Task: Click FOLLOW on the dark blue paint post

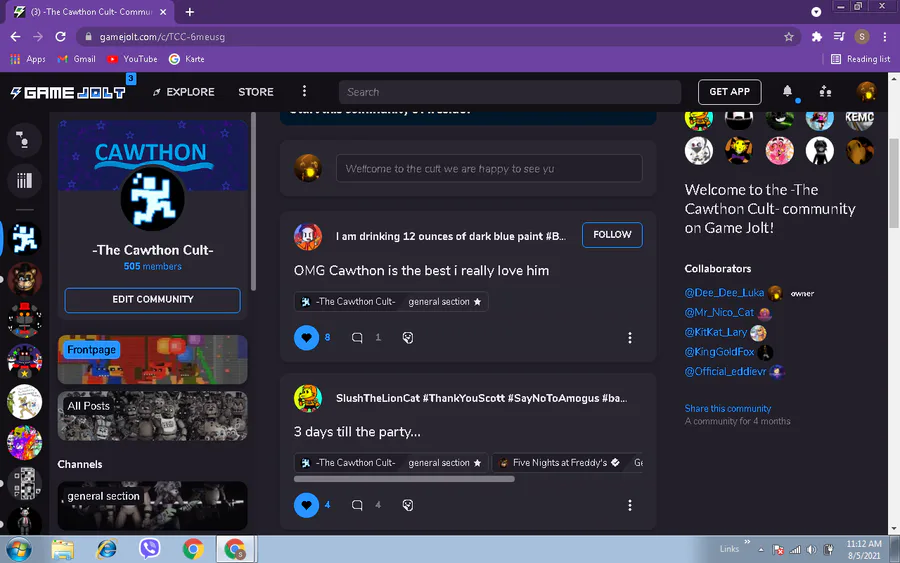Action: 612,235
